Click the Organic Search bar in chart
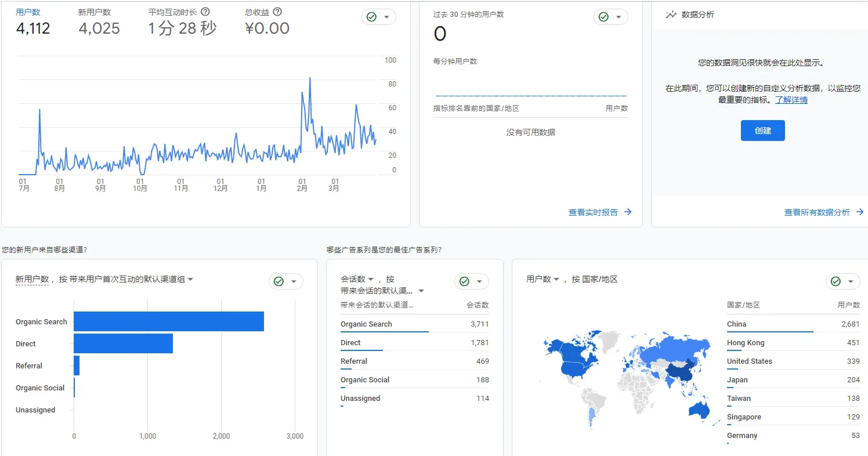This screenshot has width=868, height=456. click(x=168, y=321)
